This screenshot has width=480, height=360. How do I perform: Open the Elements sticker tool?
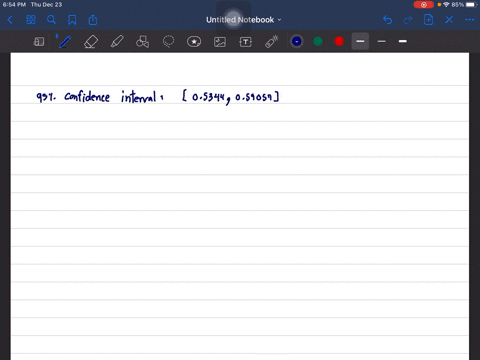tap(194, 42)
